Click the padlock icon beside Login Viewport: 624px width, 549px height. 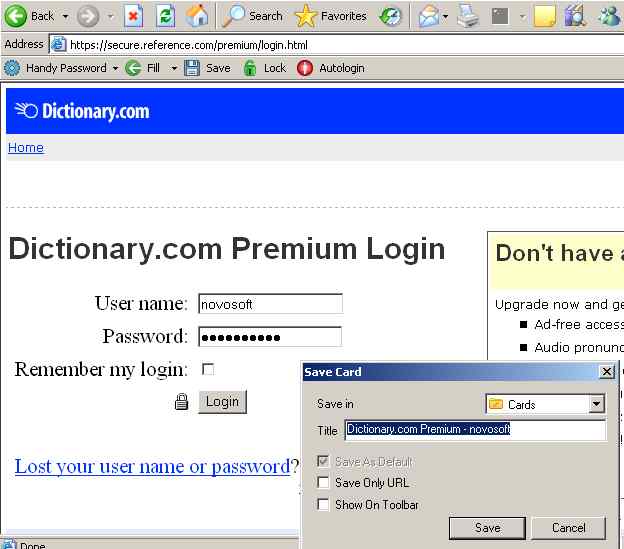181,402
